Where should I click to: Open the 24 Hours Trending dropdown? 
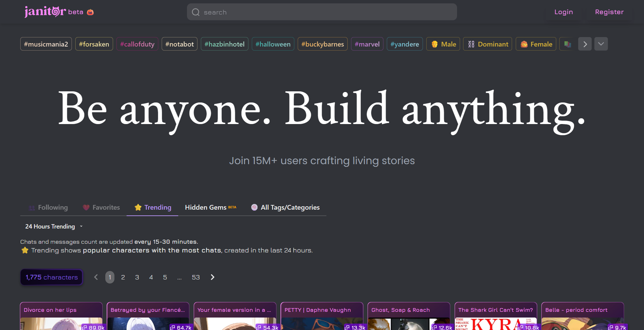54,227
